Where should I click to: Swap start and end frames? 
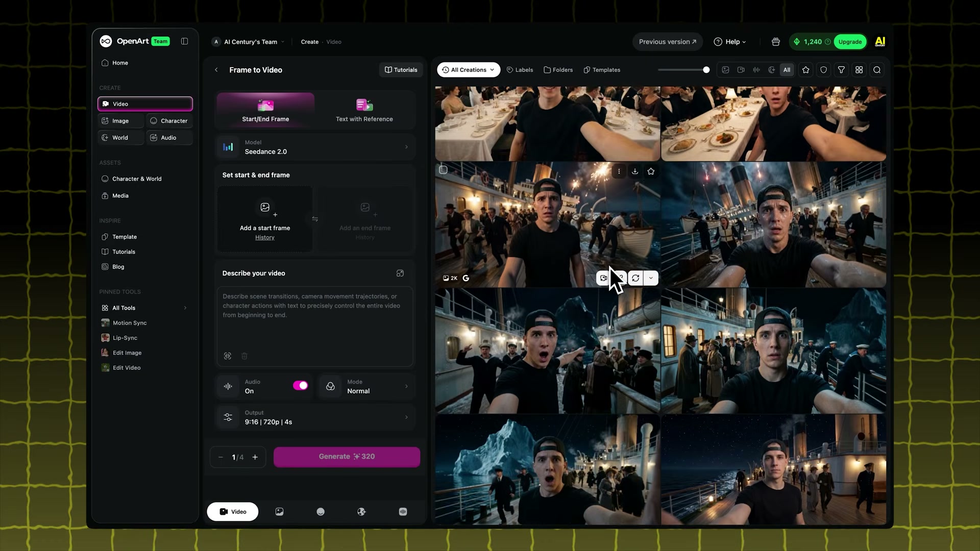pyautogui.click(x=315, y=219)
